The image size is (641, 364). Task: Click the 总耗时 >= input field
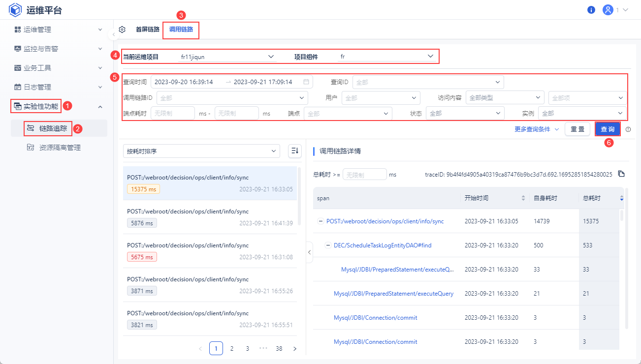click(x=365, y=175)
